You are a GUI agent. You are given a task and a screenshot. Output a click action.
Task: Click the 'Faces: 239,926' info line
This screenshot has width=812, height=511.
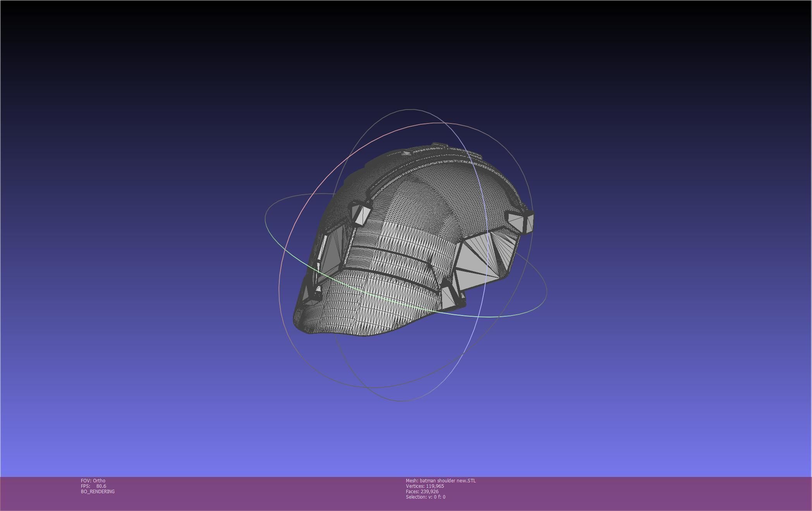click(x=422, y=491)
